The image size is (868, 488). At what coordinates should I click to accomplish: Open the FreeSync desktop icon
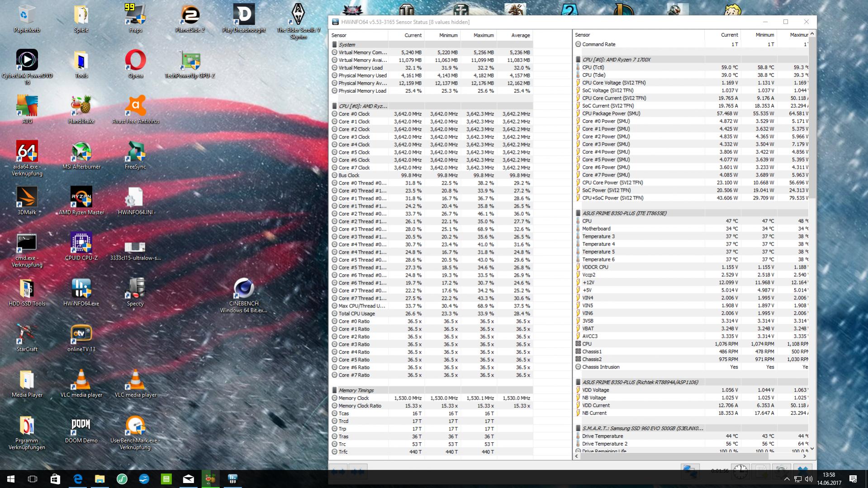coord(135,156)
